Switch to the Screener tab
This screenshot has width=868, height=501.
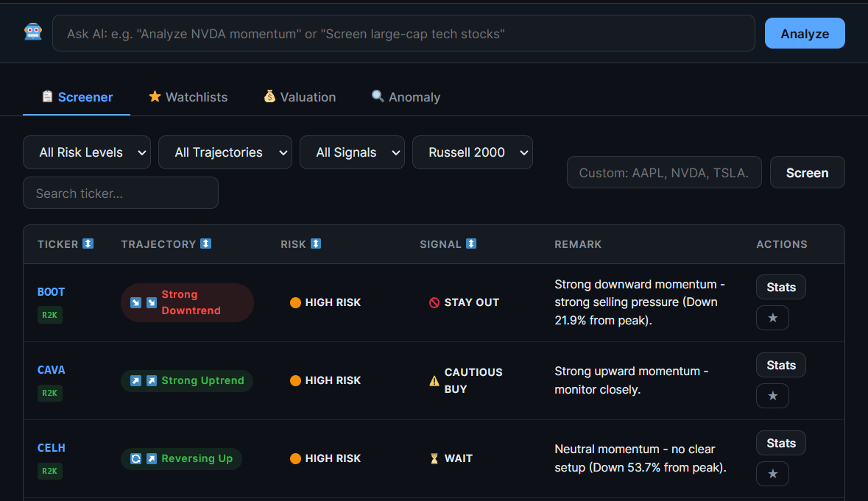(x=77, y=97)
